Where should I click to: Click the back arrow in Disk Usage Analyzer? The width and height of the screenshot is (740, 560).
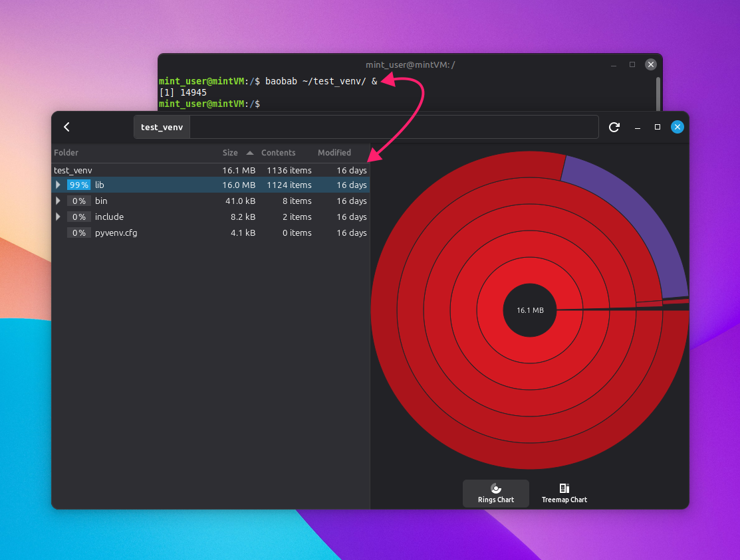[66, 127]
